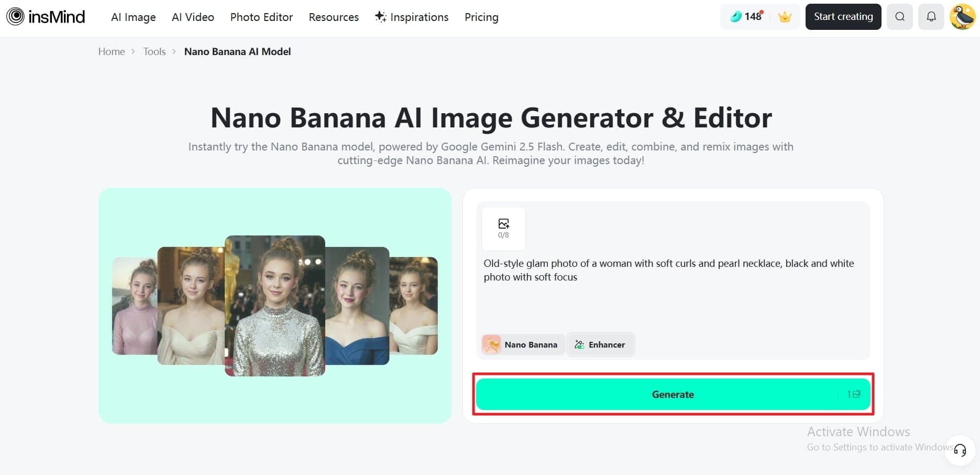Open the Nano Banana model selector
Viewport: 980px width, 475px height.
(x=523, y=344)
